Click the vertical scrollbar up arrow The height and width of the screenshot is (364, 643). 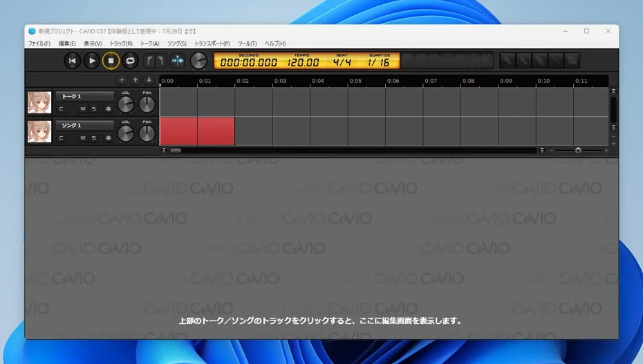click(613, 91)
